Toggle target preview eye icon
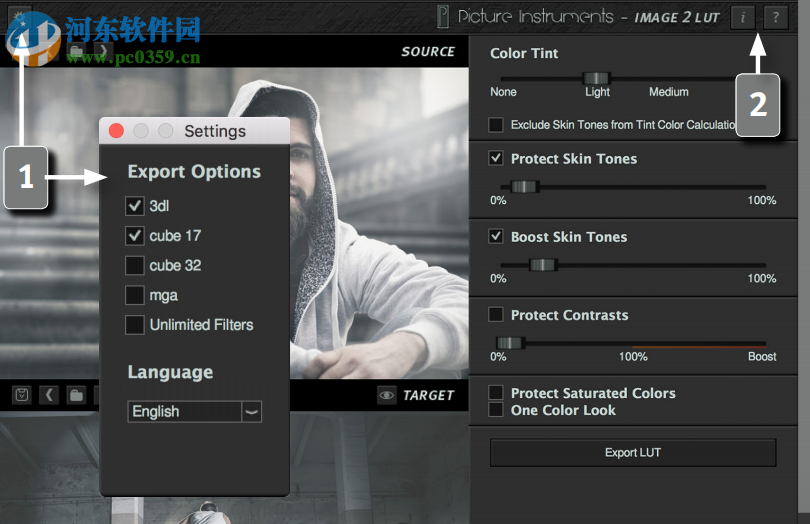The width and height of the screenshot is (810, 524). (x=386, y=395)
